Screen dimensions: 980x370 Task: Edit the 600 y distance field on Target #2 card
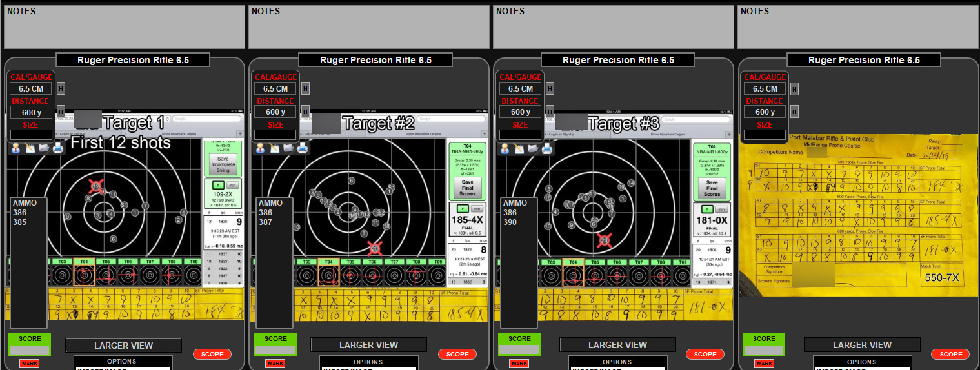(x=275, y=112)
